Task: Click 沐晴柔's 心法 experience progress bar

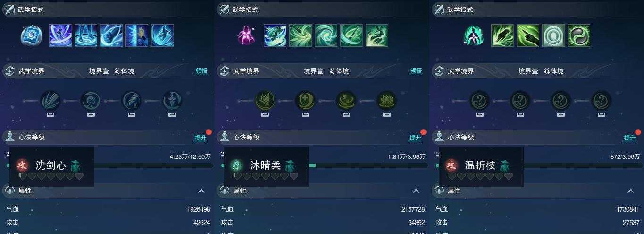Action: pos(325,165)
